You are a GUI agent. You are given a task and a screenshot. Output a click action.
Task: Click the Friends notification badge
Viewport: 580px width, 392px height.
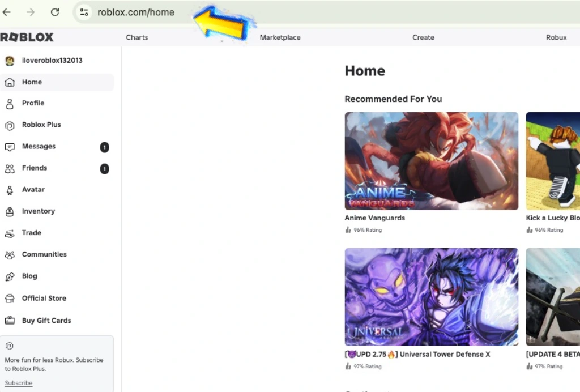104,169
